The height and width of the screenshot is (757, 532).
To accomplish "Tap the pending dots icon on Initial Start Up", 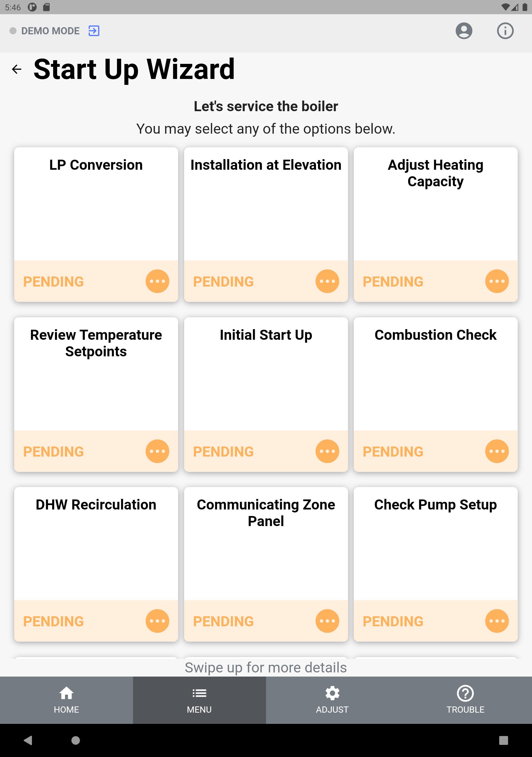I will [x=327, y=451].
